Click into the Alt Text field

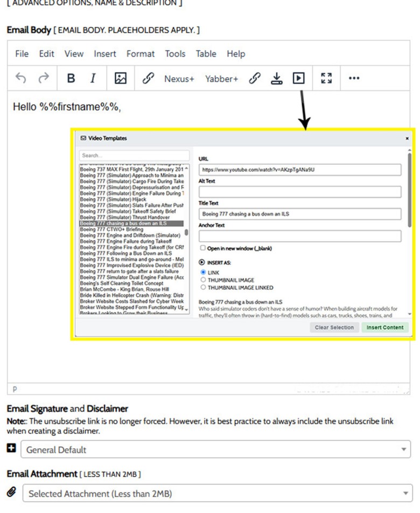300,192
